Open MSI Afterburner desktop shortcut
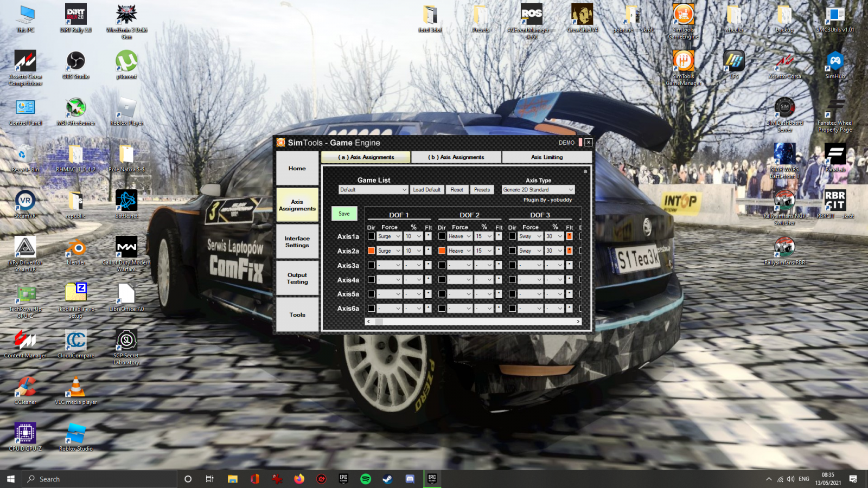The height and width of the screenshot is (488, 868). (76, 112)
